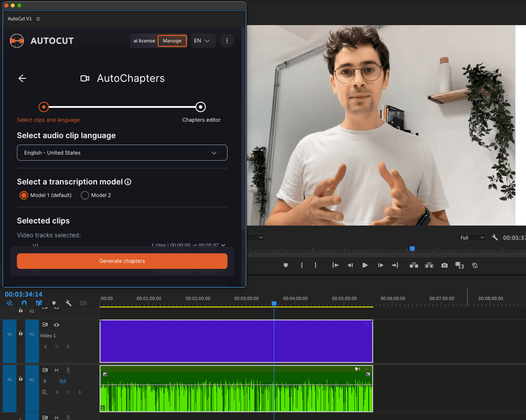Image resolution: width=526 pixels, height=420 pixels.
Task: Add a marker in the Program Monitor
Action: click(286, 265)
